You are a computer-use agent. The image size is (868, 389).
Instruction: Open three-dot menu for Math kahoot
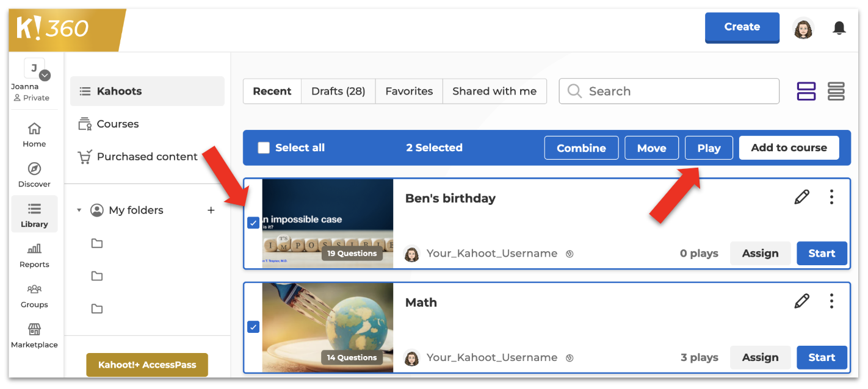pyautogui.click(x=831, y=301)
